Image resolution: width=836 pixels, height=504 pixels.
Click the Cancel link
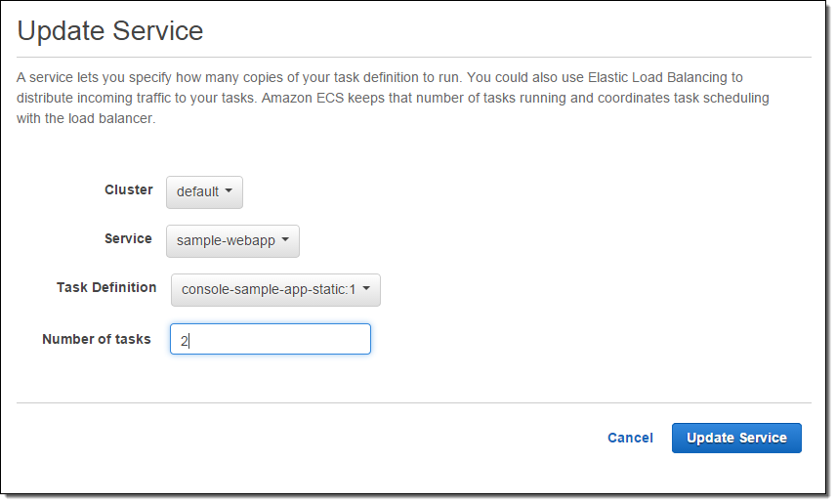[630, 438]
